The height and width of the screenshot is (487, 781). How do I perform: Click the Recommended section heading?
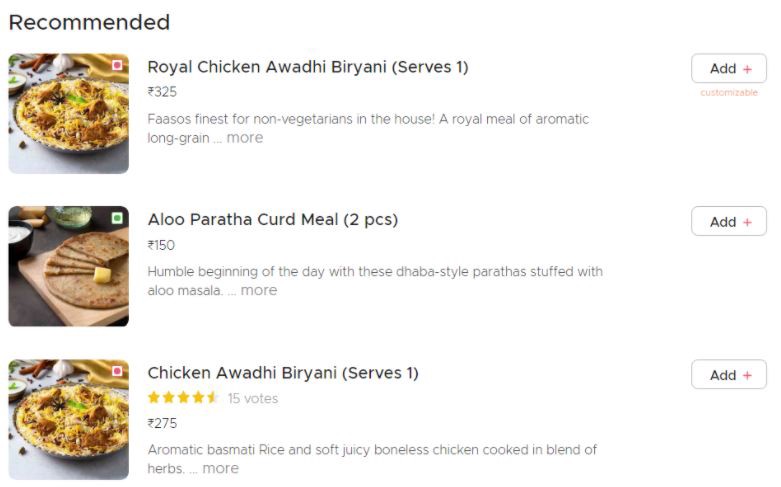click(x=89, y=22)
